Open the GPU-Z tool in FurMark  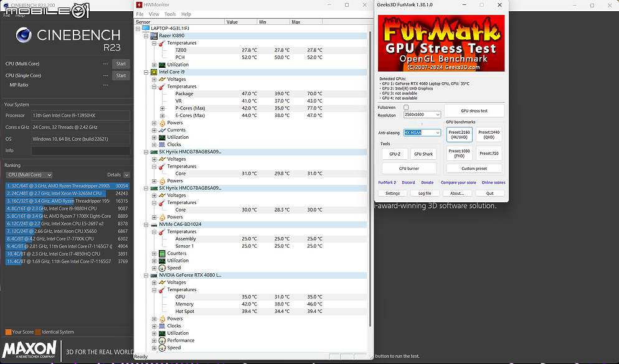click(395, 154)
